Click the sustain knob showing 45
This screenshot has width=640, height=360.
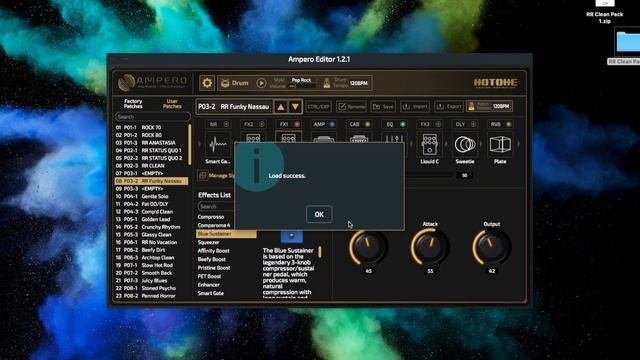tap(368, 247)
